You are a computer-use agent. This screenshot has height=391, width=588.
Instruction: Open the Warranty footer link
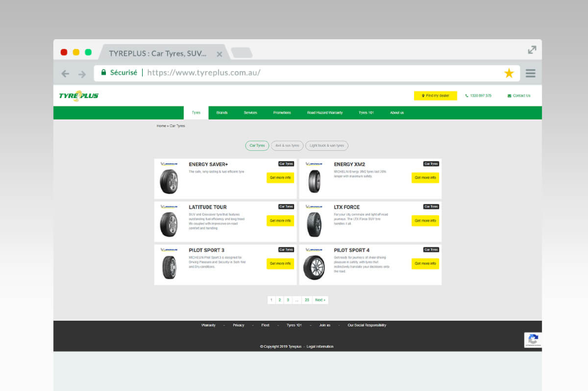pyautogui.click(x=208, y=325)
